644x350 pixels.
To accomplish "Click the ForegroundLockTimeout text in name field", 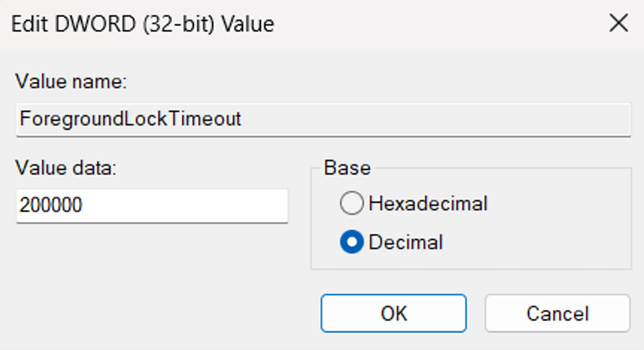I will (x=130, y=119).
